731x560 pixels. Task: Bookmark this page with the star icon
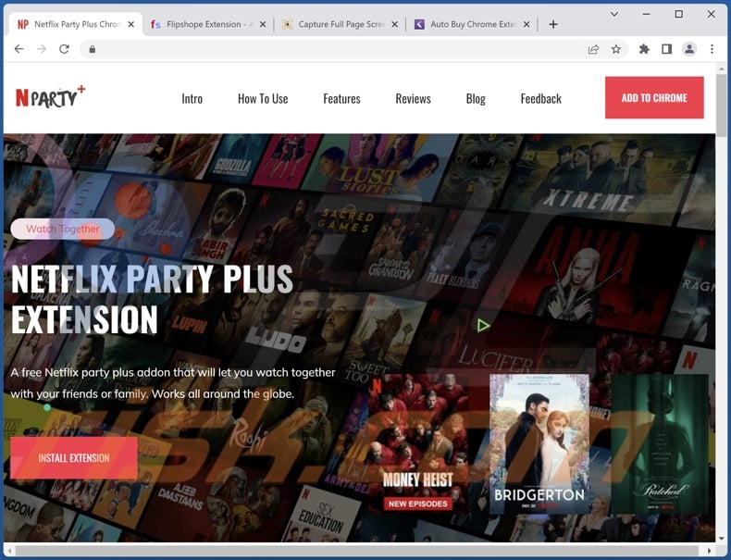pos(616,49)
